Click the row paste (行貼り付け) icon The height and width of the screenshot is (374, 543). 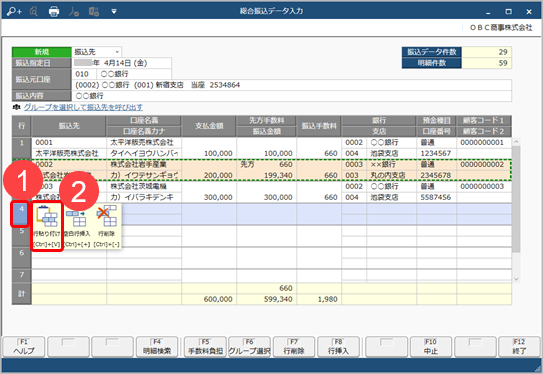point(47,226)
